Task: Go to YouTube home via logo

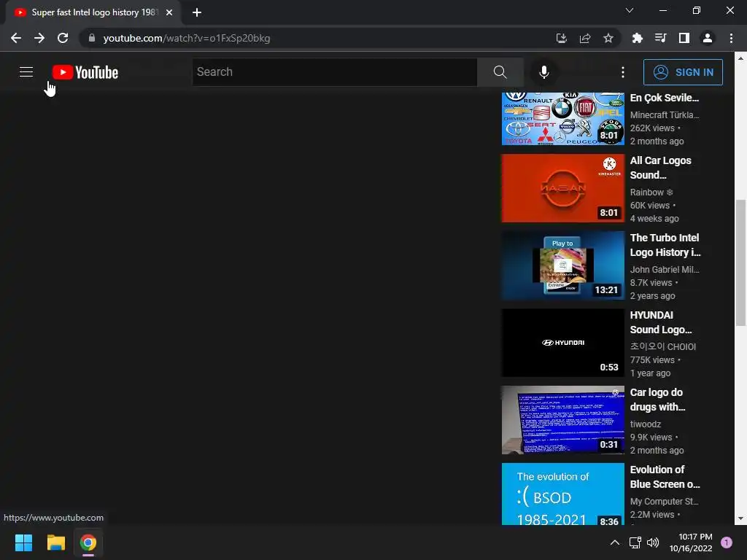Action: [85, 72]
